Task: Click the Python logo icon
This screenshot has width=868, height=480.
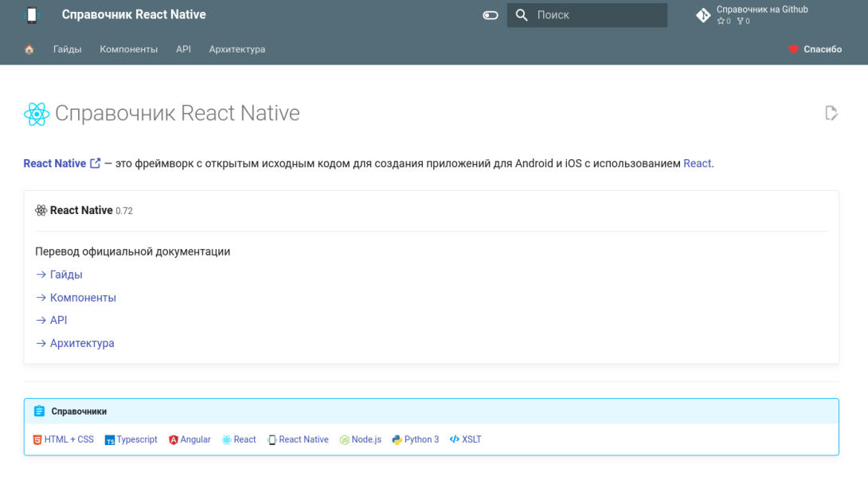Action: click(x=397, y=440)
